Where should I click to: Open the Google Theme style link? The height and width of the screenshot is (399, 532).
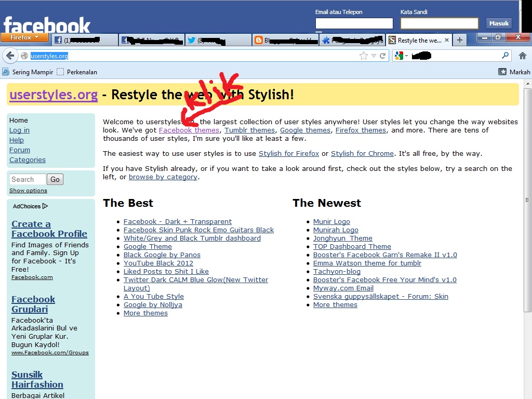click(148, 246)
